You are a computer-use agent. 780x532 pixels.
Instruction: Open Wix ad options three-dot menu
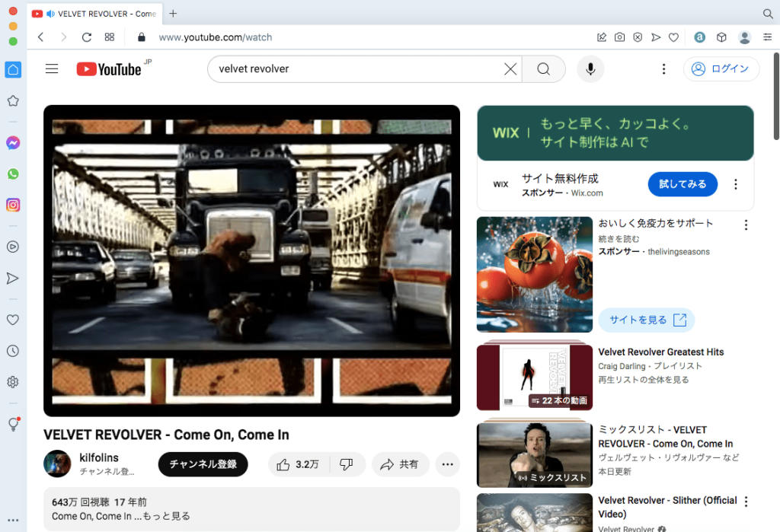pos(736,184)
